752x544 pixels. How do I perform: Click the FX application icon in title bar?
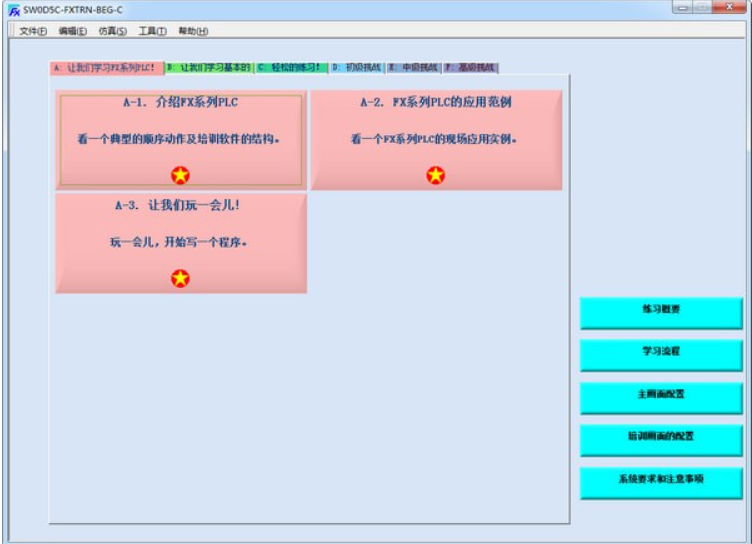coord(14,10)
